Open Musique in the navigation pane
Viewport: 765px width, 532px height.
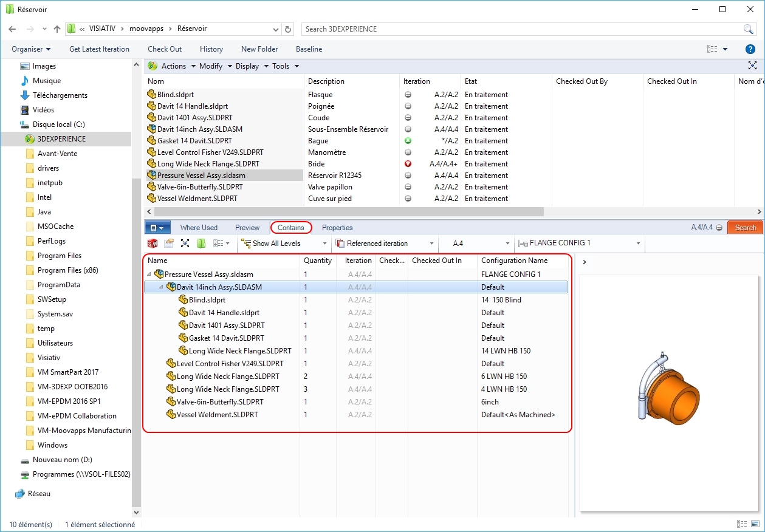coord(47,81)
